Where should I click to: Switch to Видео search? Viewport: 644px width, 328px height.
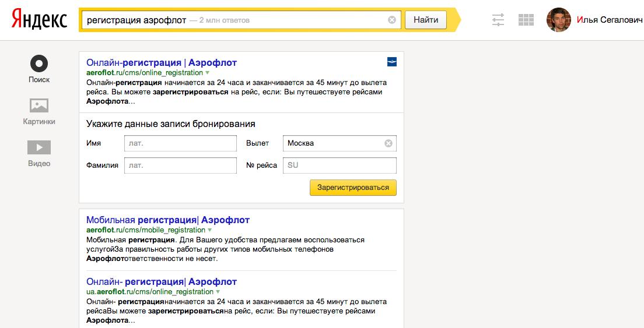pyautogui.click(x=39, y=147)
